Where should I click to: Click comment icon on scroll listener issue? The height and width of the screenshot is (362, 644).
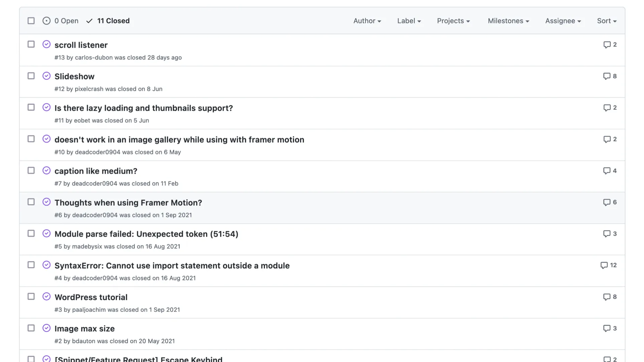pos(607,45)
